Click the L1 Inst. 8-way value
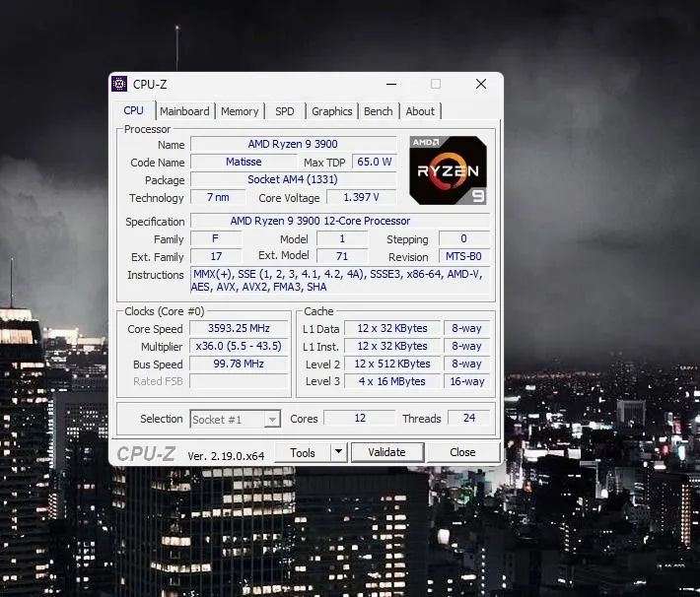700x597 pixels. (467, 346)
